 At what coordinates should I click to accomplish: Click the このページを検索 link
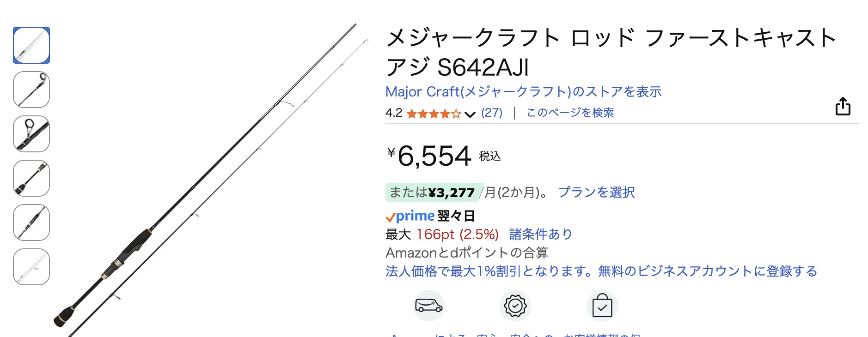(x=570, y=113)
